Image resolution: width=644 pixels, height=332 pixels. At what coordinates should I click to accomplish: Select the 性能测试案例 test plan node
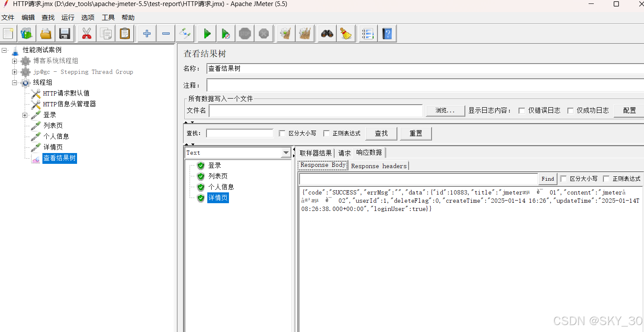tap(42, 50)
